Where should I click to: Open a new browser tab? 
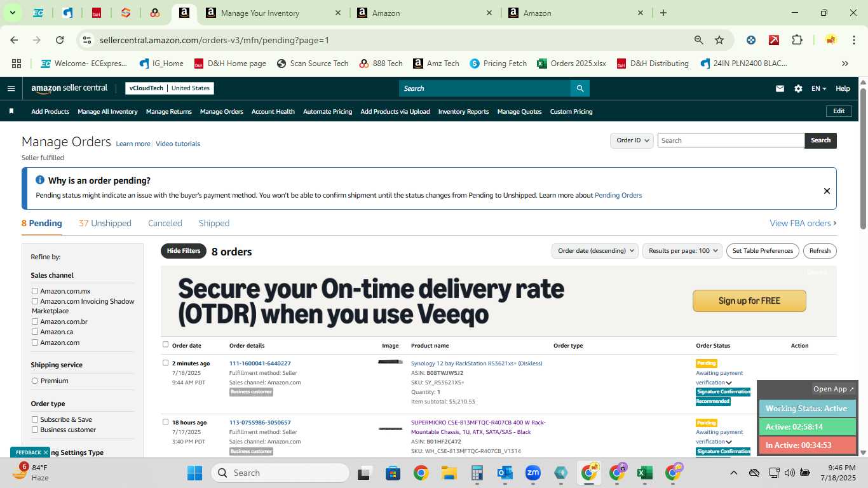(663, 13)
